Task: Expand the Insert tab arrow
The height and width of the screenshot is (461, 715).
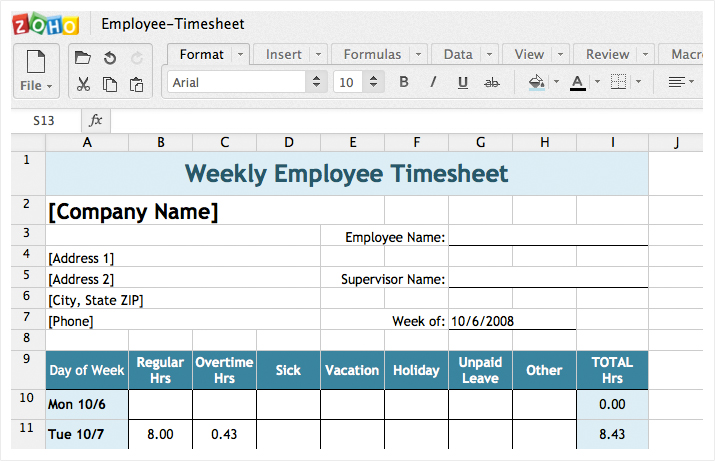Action: pyautogui.click(x=318, y=54)
